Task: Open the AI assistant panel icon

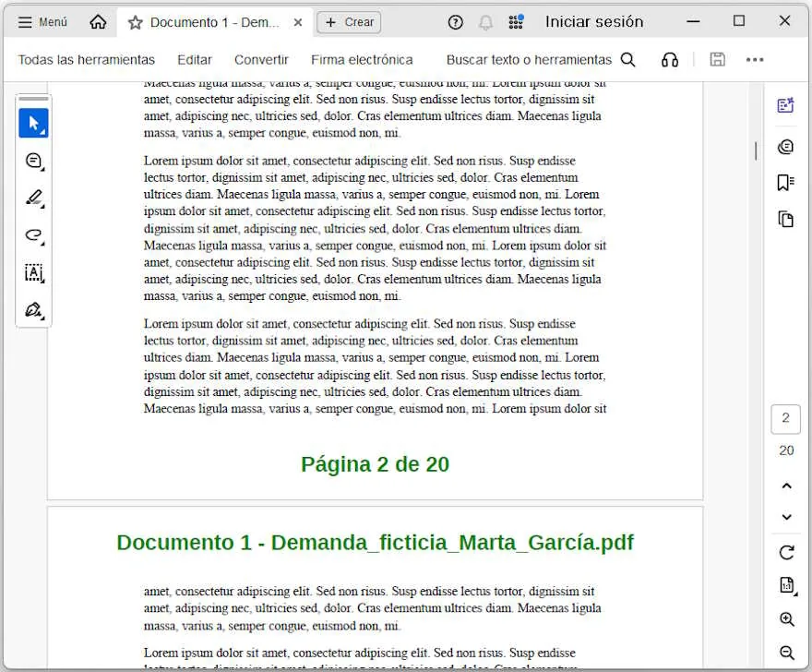Action: 785,105
